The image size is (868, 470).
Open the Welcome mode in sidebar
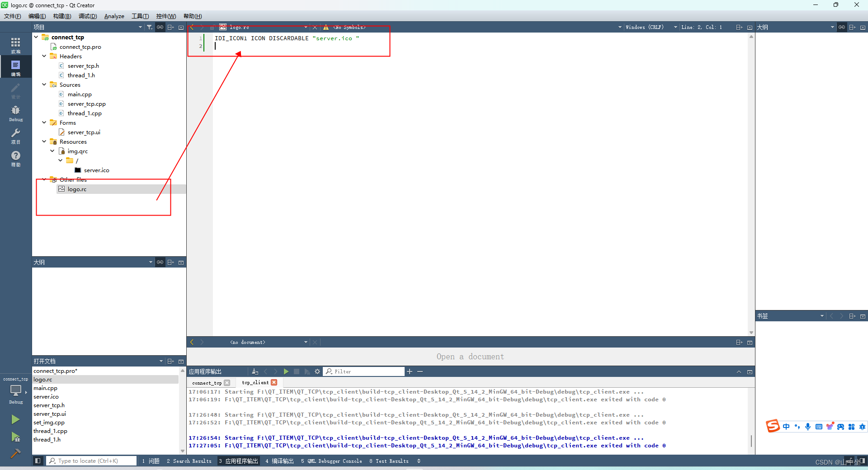15,45
